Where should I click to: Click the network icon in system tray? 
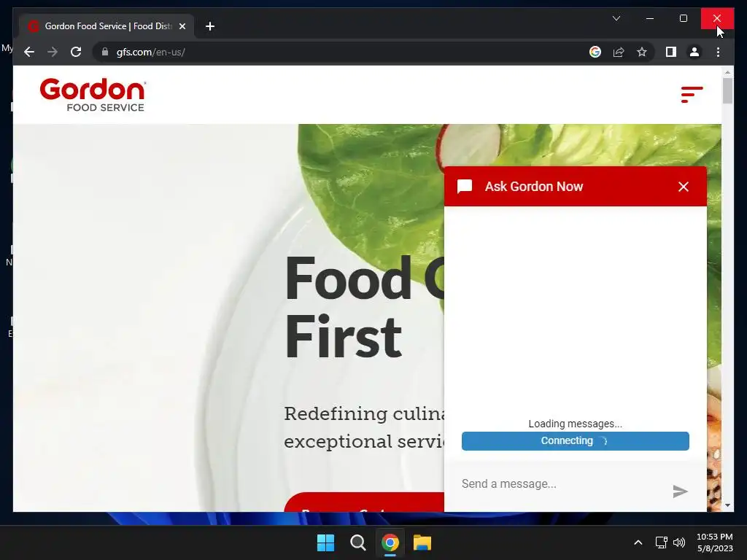(x=661, y=542)
